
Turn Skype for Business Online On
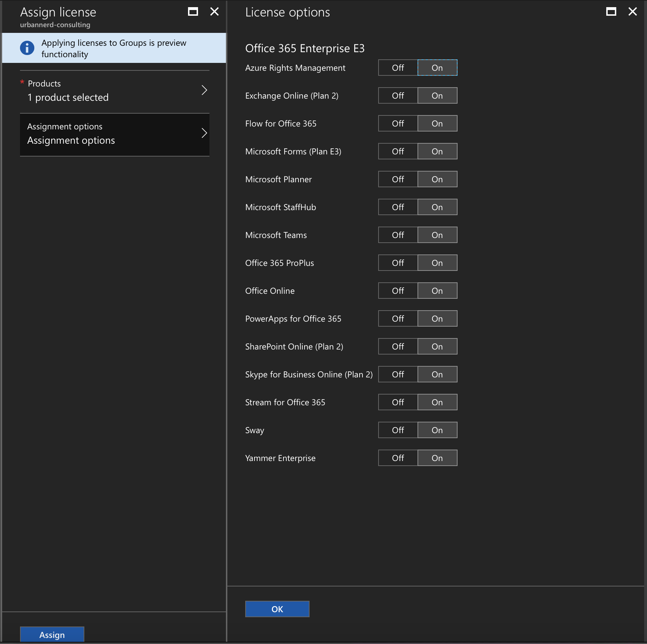(437, 374)
